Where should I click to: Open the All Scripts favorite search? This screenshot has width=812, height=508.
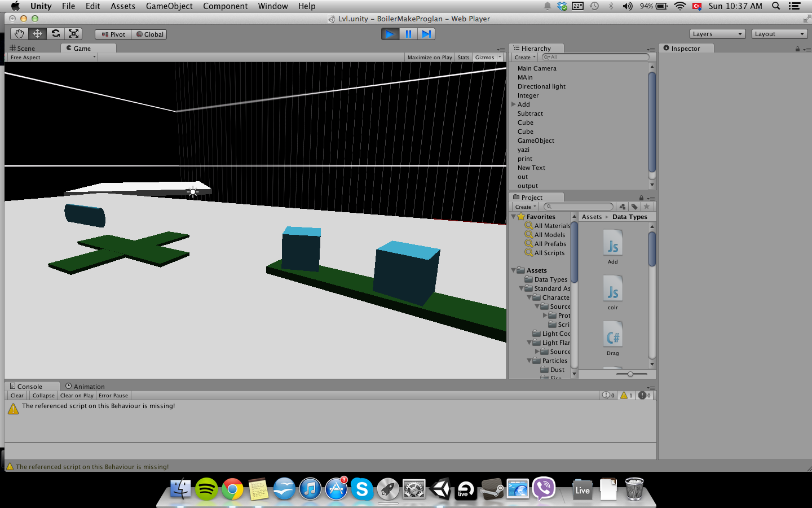(x=545, y=253)
